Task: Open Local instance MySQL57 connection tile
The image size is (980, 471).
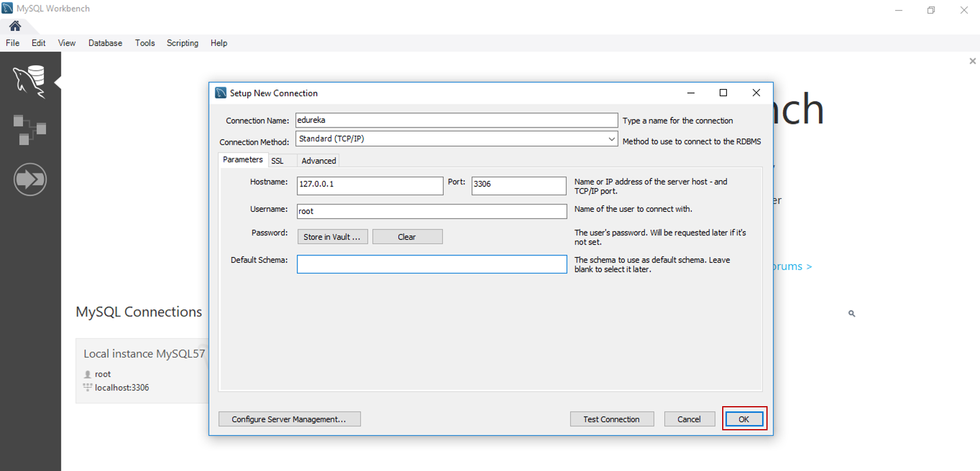Action: [x=142, y=371]
